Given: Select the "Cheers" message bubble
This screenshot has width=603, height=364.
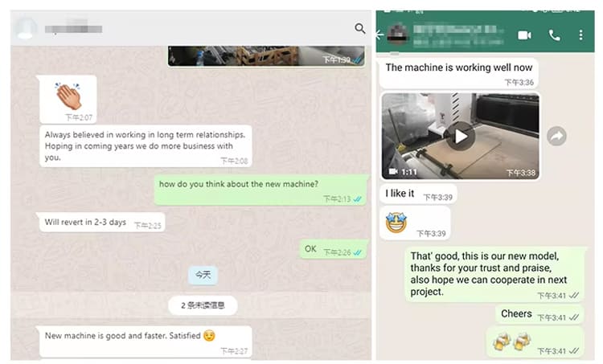Looking at the screenshot, I should (x=539, y=314).
